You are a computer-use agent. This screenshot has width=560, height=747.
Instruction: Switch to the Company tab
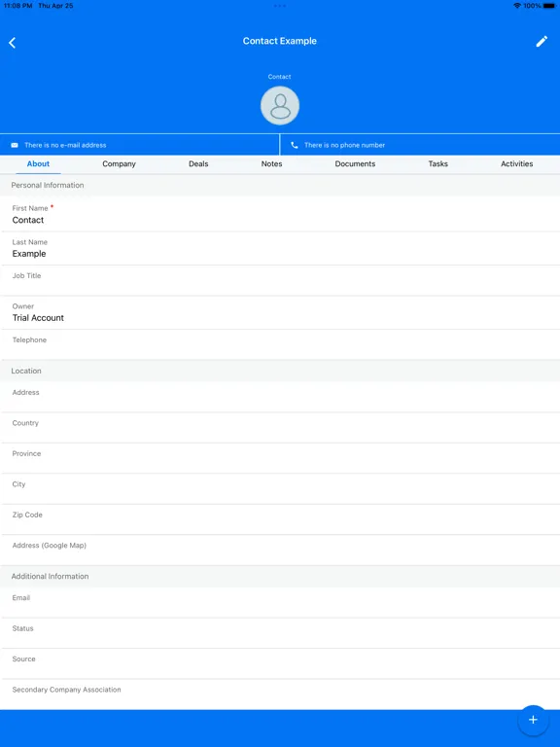point(119,163)
